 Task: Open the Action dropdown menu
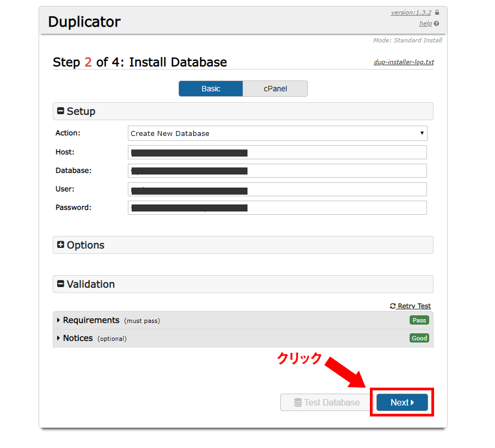[x=277, y=133]
